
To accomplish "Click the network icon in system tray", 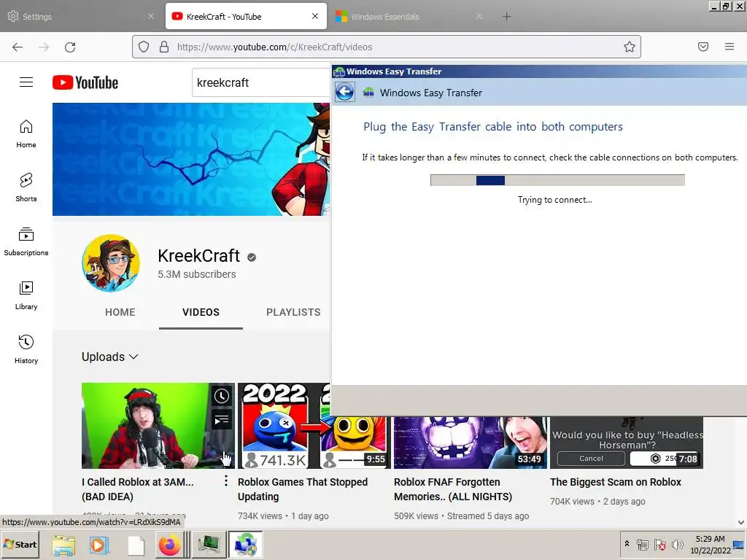I will coord(642,544).
